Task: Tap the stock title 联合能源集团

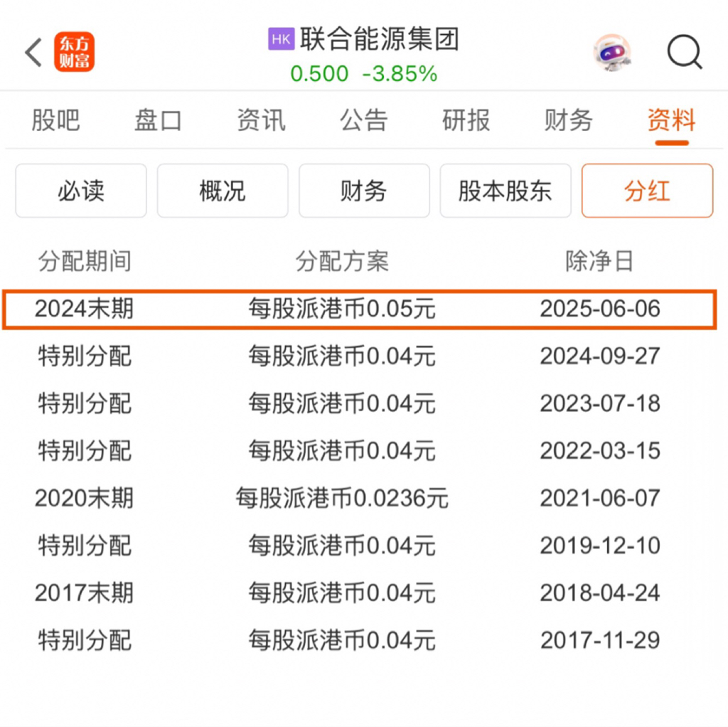Action: coord(380,39)
